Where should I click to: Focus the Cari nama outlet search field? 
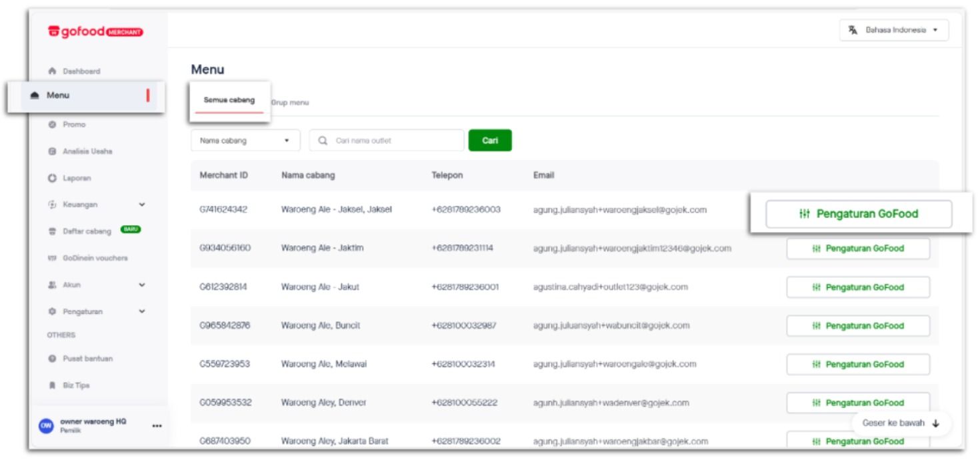click(x=387, y=141)
